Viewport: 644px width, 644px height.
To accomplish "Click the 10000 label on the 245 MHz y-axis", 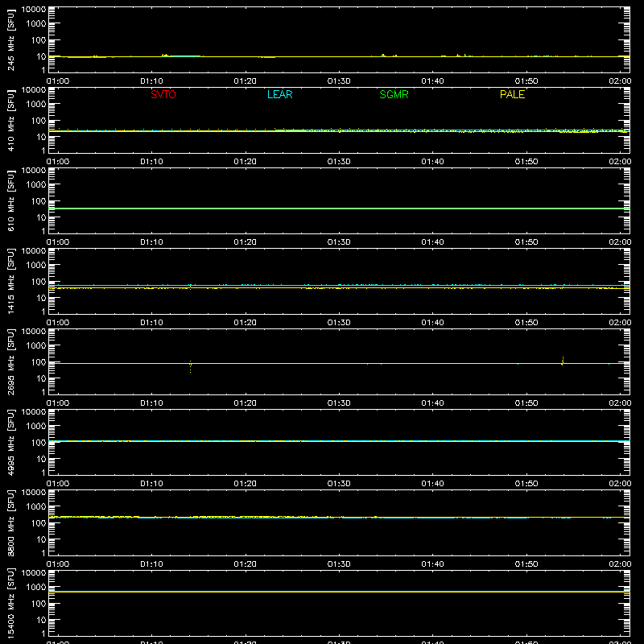I will click(x=34, y=9).
